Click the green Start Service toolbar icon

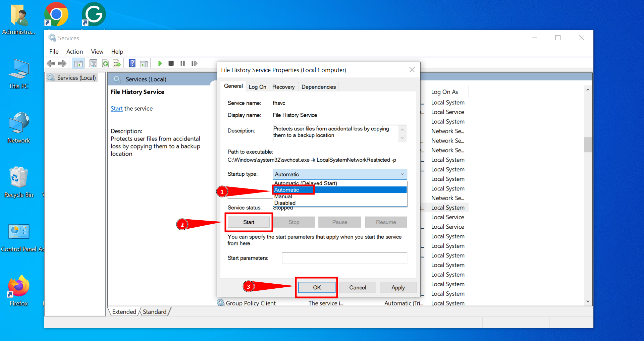click(160, 63)
